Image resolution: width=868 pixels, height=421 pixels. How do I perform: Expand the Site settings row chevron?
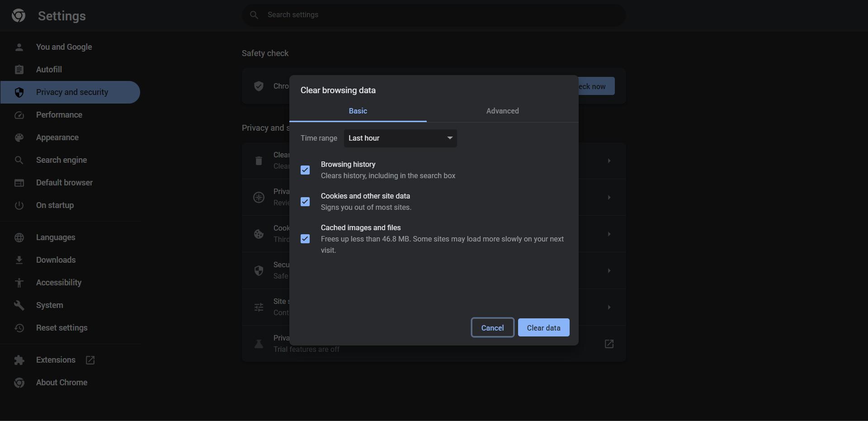pyautogui.click(x=609, y=307)
